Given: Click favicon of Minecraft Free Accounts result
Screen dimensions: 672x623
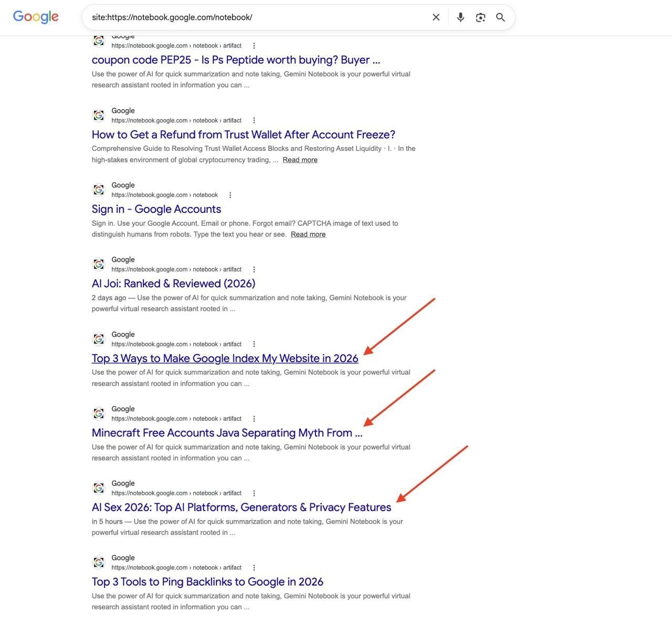Looking at the screenshot, I should pos(99,413).
